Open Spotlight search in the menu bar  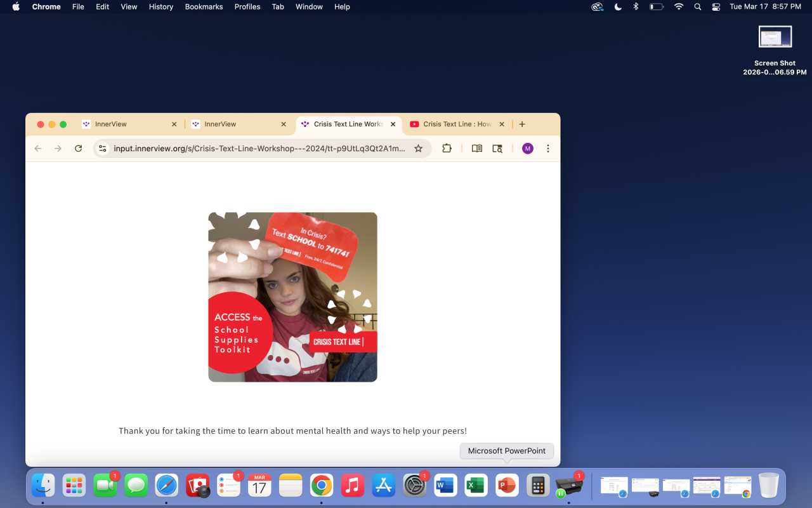698,7
